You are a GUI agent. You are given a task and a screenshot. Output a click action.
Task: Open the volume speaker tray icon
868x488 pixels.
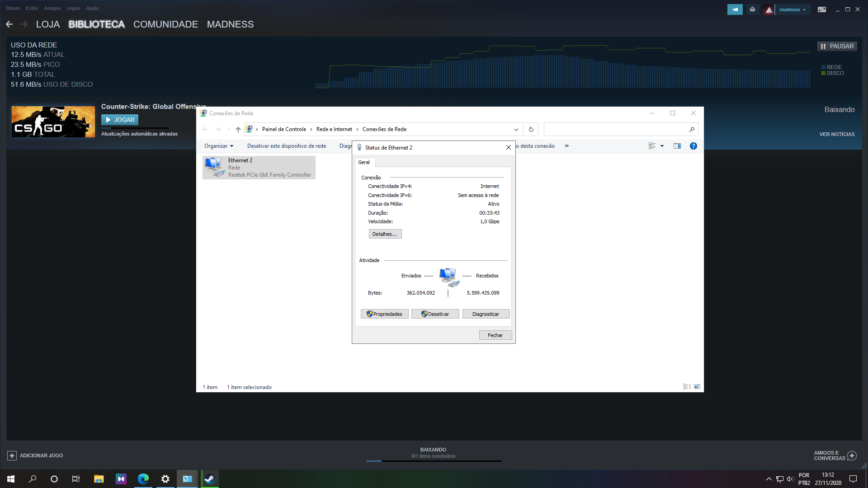point(790,479)
